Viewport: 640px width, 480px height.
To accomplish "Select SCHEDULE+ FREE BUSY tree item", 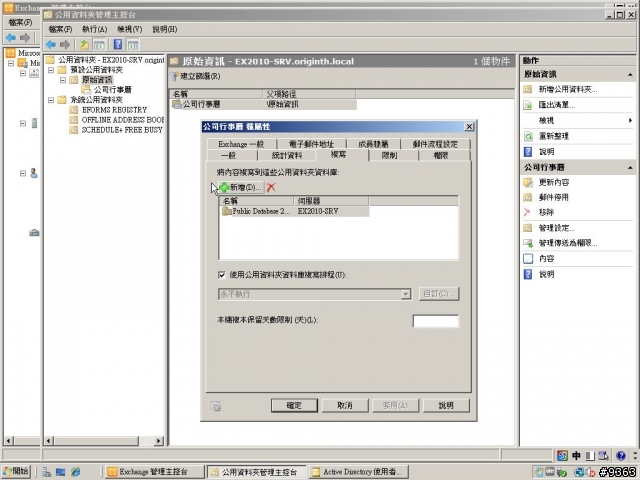I will click(122, 130).
